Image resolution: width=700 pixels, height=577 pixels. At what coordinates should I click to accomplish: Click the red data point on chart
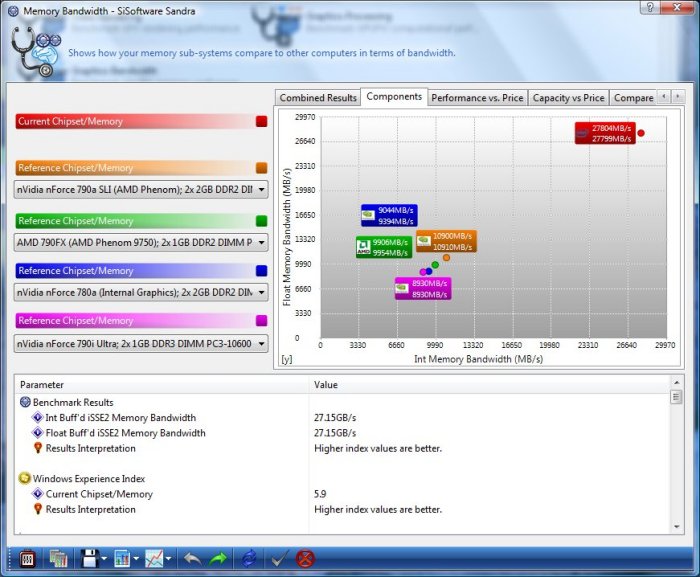(x=641, y=133)
